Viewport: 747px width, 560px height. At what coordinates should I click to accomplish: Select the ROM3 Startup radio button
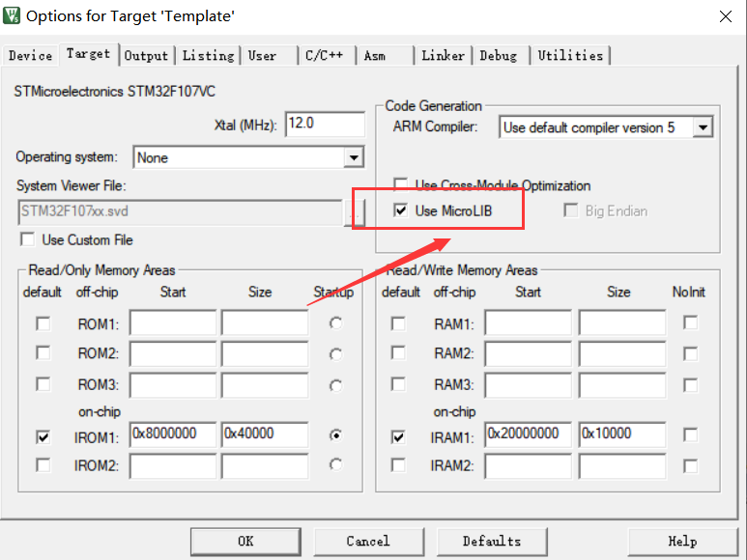pos(336,385)
